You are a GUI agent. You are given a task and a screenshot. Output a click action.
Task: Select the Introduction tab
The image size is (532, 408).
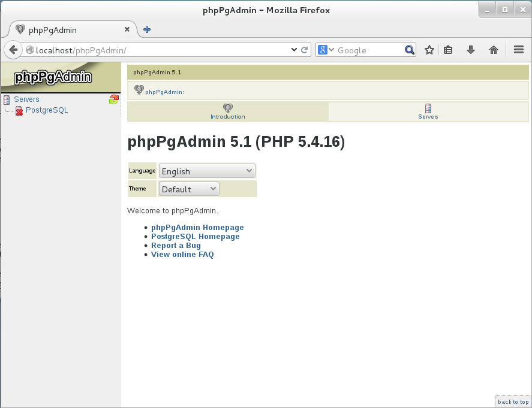[x=228, y=112]
